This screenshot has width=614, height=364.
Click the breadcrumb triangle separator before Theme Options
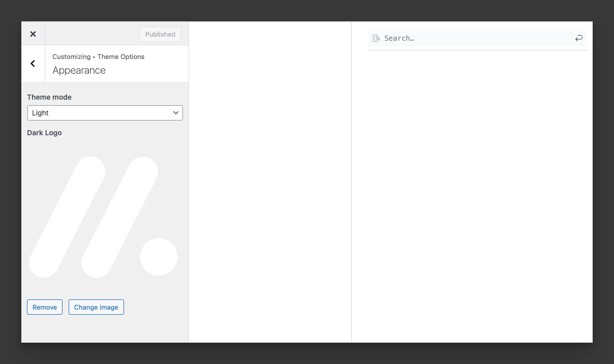(94, 57)
